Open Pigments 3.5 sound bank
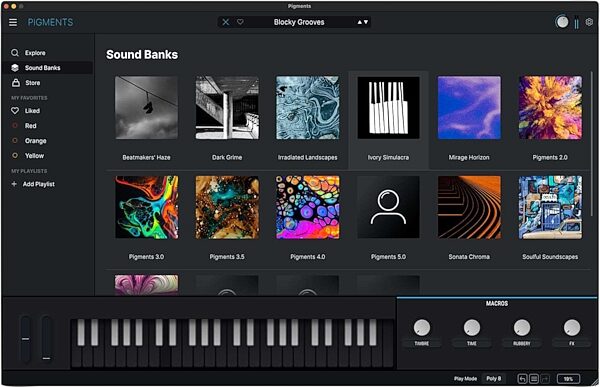This screenshot has height=387, width=600. (227, 207)
